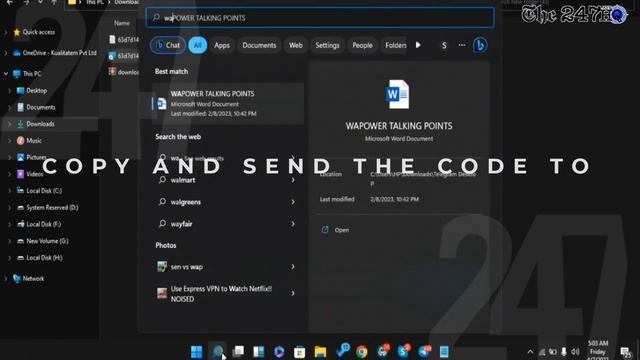Open Desktop in the navigation pane
This screenshot has height=360, width=640.
[36, 91]
